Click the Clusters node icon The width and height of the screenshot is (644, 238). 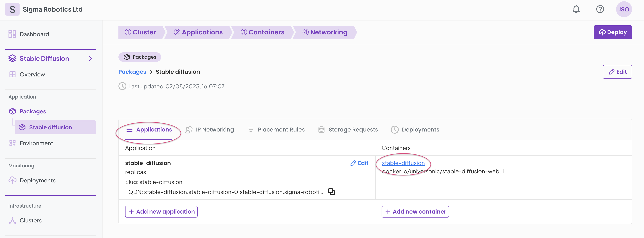click(12, 220)
